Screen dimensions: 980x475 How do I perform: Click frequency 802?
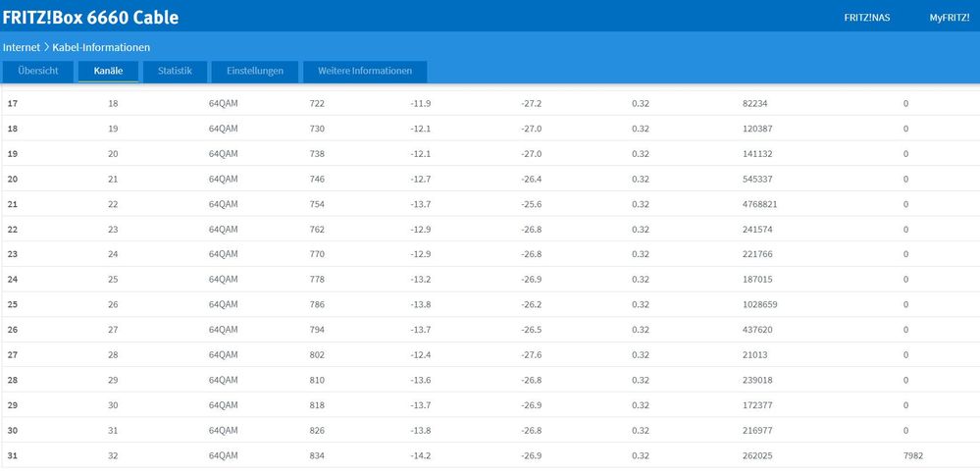[x=317, y=355]
